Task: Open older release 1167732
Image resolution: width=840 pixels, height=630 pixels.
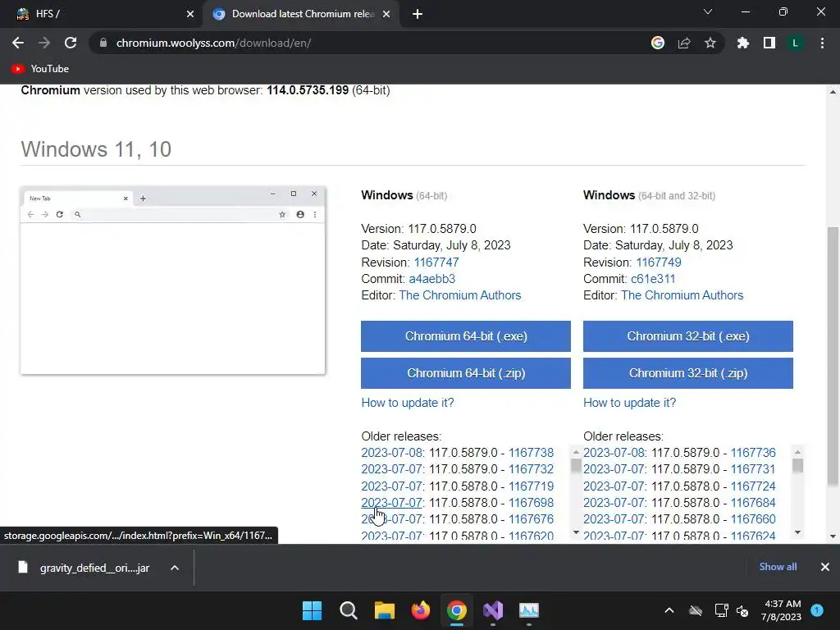Action: tap(531, 468)
